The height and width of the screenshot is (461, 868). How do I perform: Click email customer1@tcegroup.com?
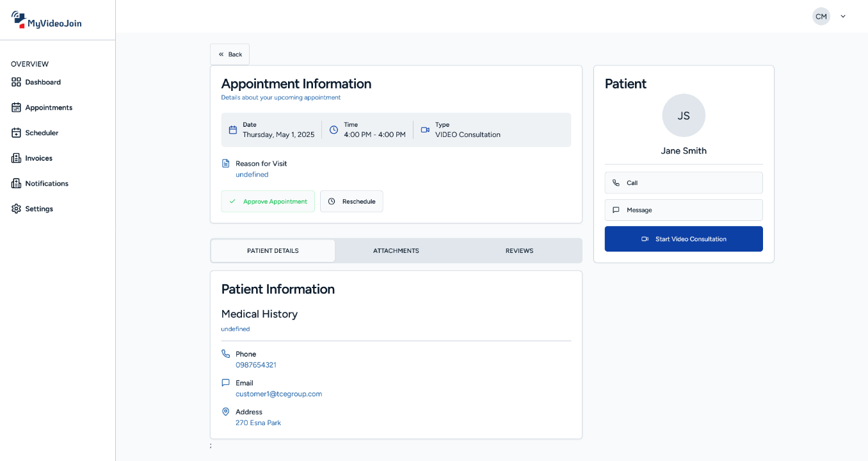click(278, 394)
